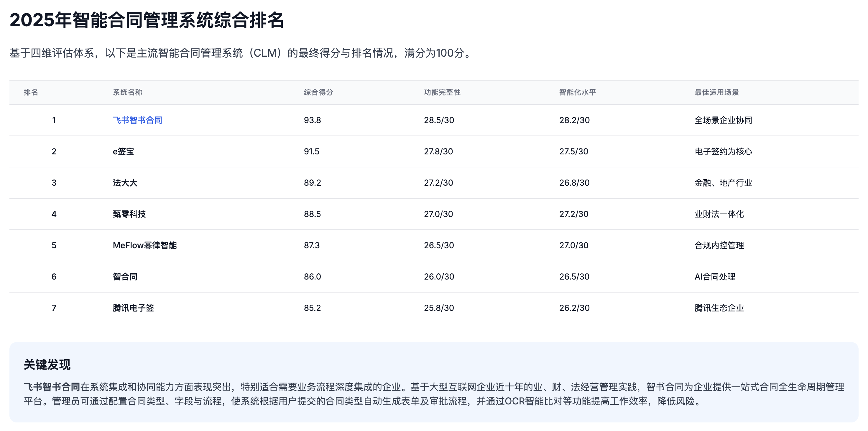Click the 腾讯电子签 table entry
868x431 pixels.
point(133,308)
